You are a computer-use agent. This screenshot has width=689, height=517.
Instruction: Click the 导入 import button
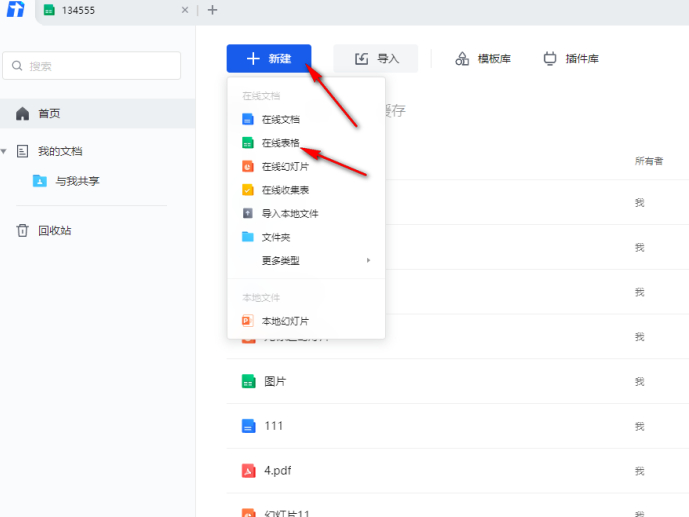[376, 58]
